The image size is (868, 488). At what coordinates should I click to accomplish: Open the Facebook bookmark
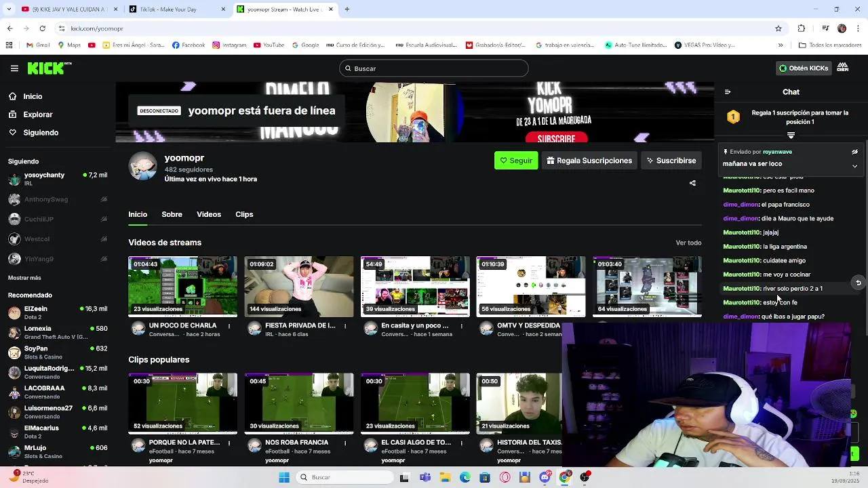tap(189, 45)
